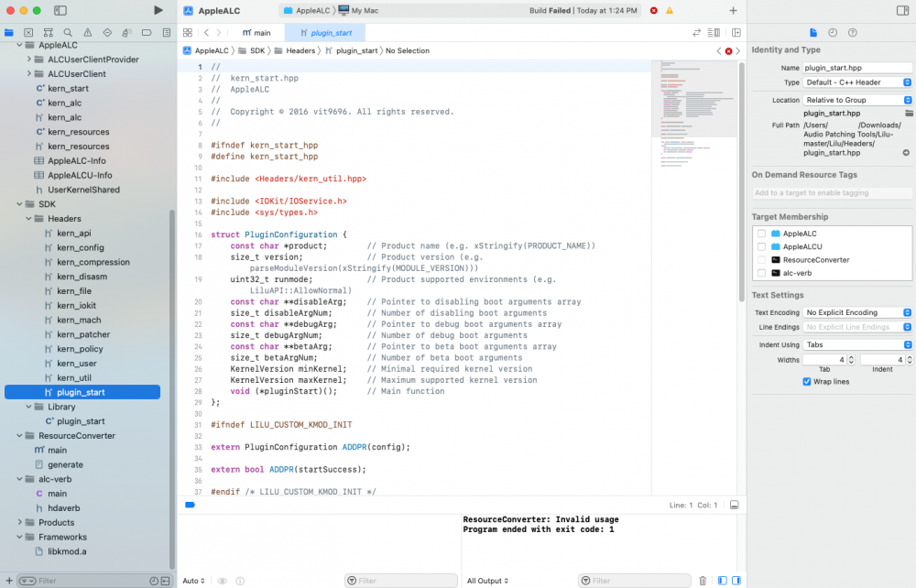Click the yellow warning indicator in toolbar
The image size is (916, 588).
pos(670,10)
